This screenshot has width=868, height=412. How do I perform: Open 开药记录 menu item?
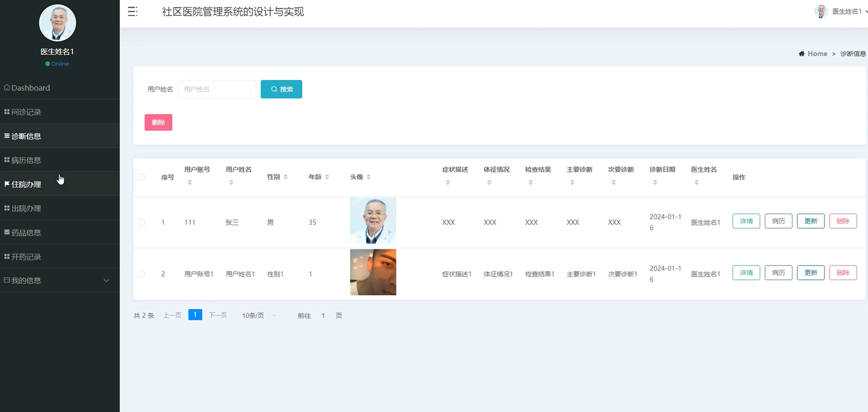click(60, 256)
